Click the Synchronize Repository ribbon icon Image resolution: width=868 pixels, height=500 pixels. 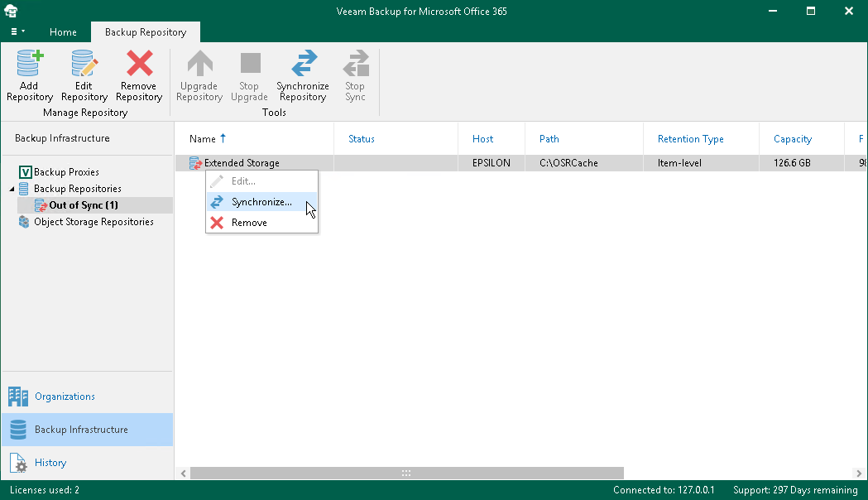(x=304, y=63)
